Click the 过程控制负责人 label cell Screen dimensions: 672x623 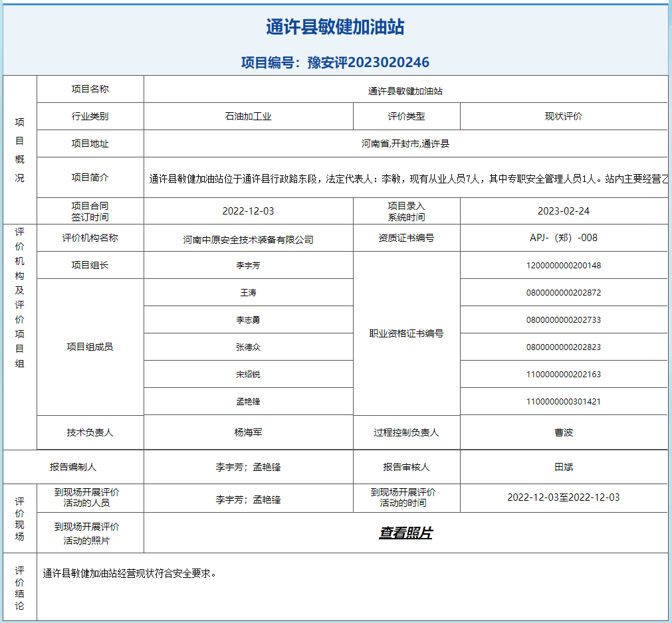pos(406,432)
